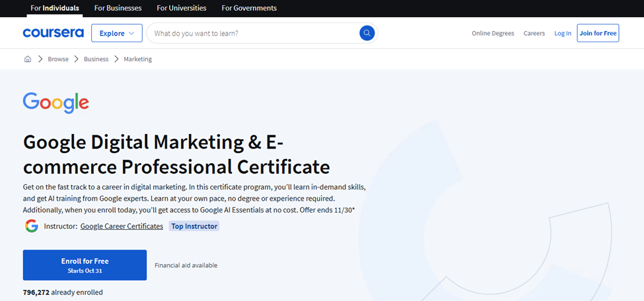Viewport: 644px width, 301px height.
Task: Click the Google G instructor avatar
Action: tap(31, 226)
